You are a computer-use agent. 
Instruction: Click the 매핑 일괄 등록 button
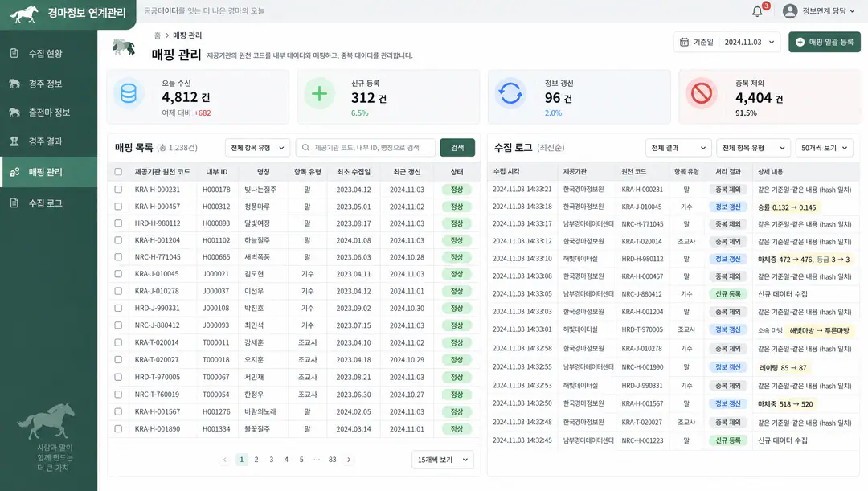(825, 42)
